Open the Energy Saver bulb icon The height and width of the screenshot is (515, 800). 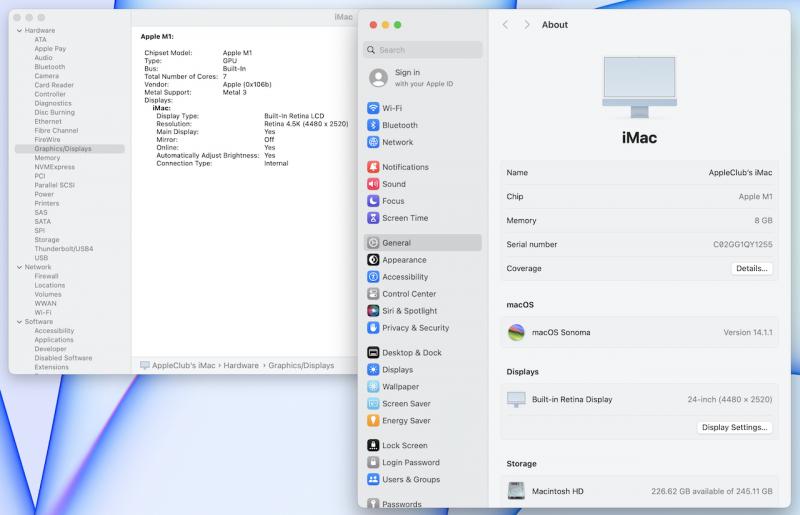(x=373, y=421)
